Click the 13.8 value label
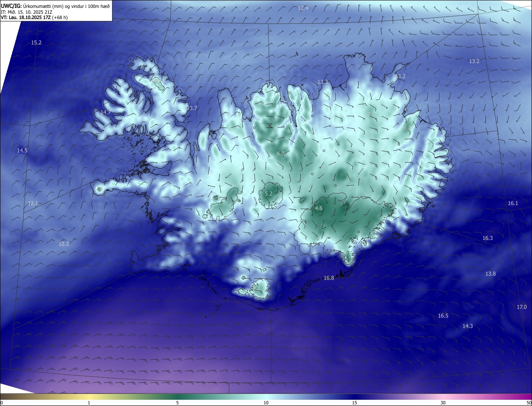 click(491, 274)
